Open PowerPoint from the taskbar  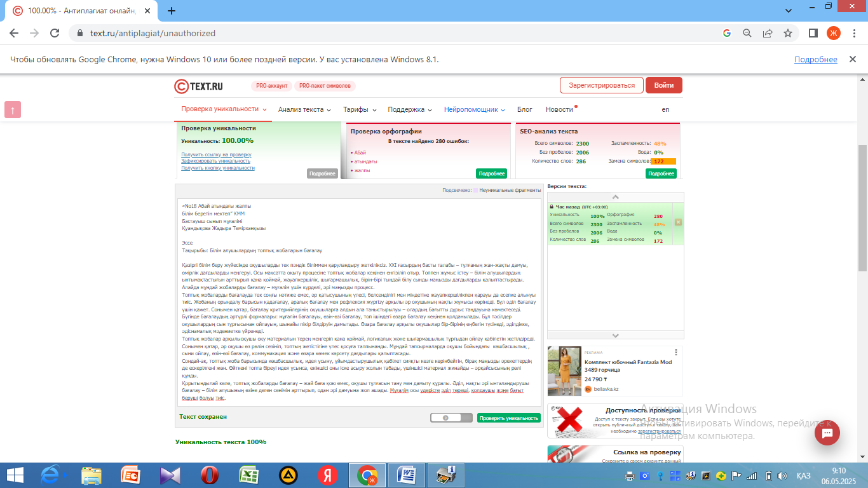coord(130,475)
